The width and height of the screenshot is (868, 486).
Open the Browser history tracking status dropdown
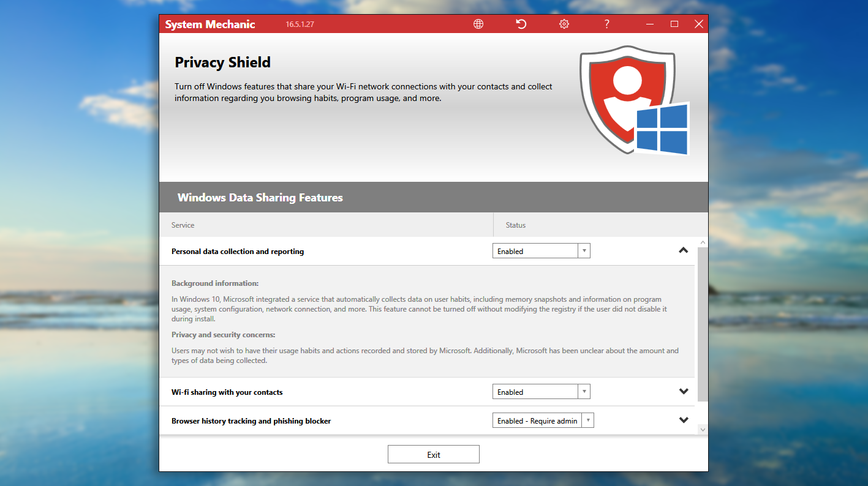coord(543,421)
